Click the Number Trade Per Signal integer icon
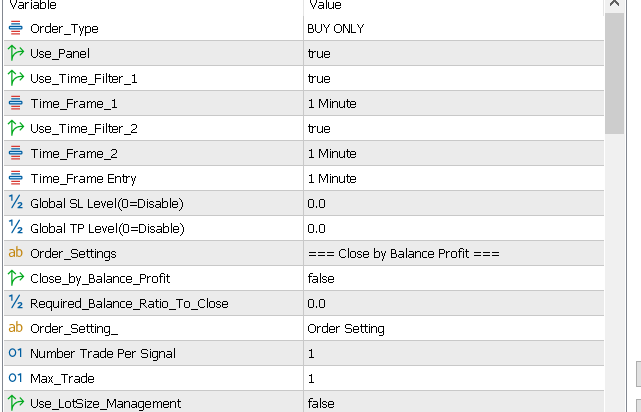Viewport: 641px width, 412px height. [15, 354]
